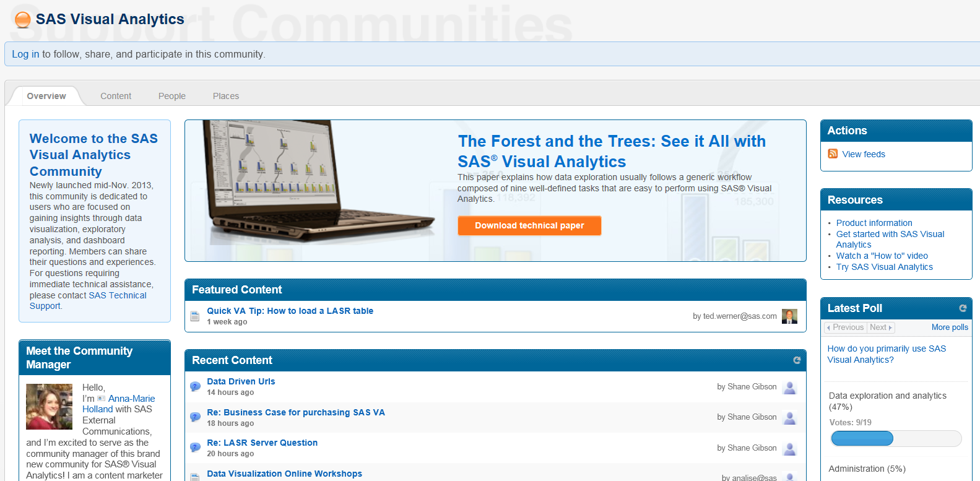Open ted.werner's avatar in Featured Content
Screen dimensions: 980x481
click(x=789, y=316)
